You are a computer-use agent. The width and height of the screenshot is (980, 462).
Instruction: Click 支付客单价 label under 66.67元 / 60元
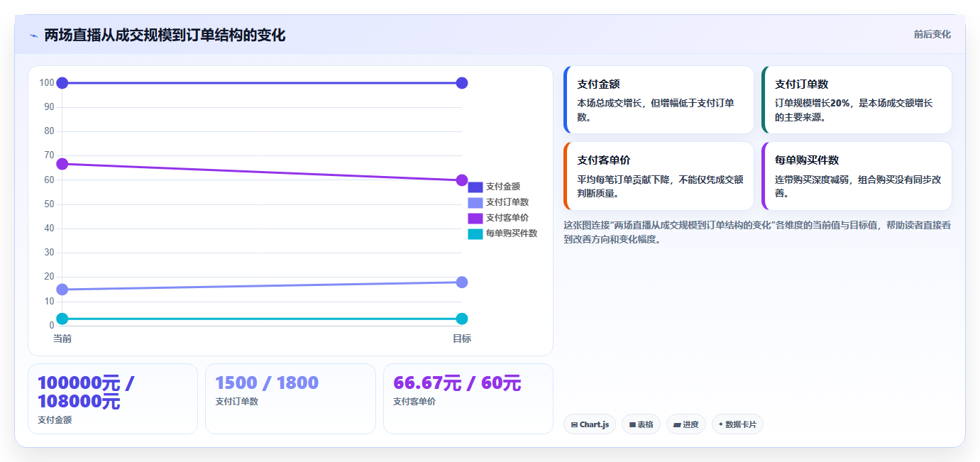pos(414,402)
